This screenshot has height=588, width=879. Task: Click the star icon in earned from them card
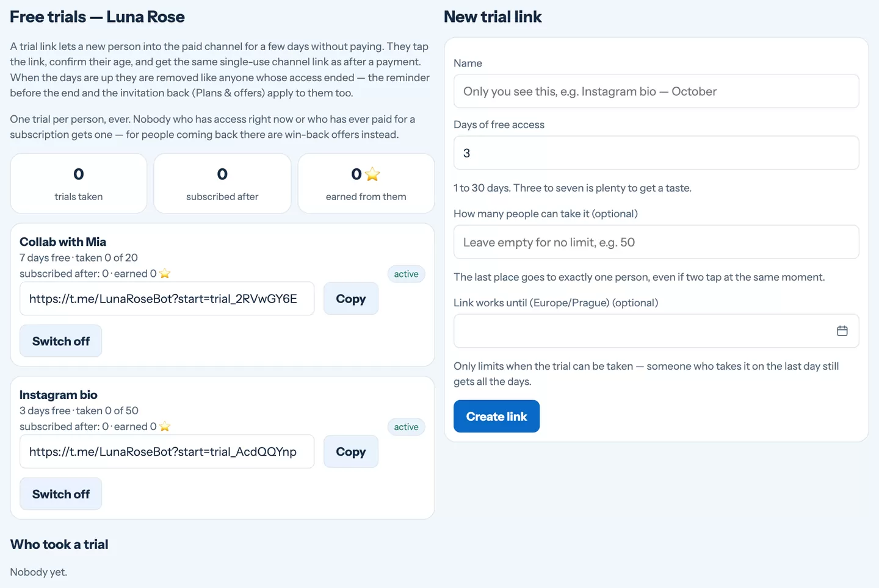372,174
